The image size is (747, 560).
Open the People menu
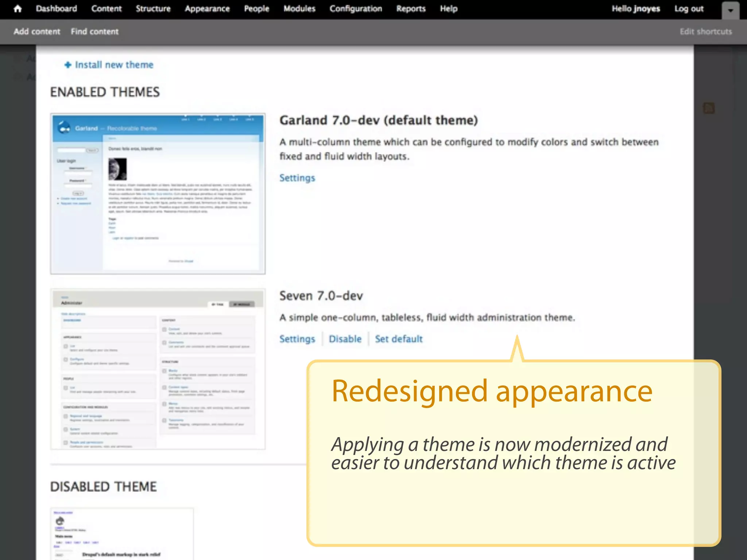pos(256,9)
